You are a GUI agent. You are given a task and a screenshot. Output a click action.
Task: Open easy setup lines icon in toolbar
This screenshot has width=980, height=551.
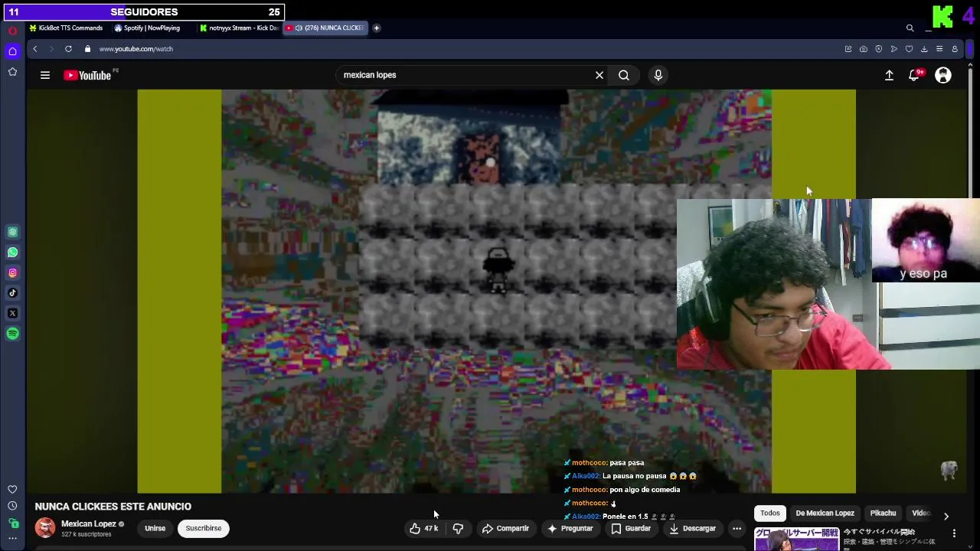[x=939, y=49]
